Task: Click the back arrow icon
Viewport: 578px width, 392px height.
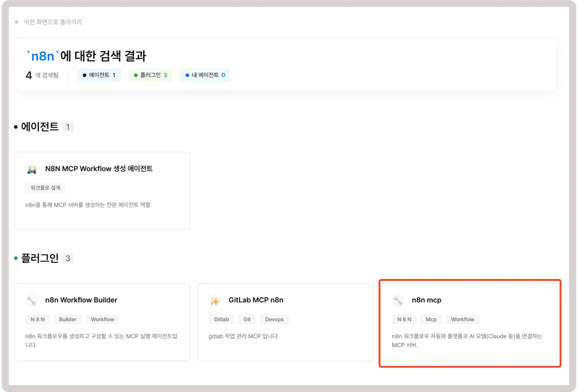Action: (17, 22)
